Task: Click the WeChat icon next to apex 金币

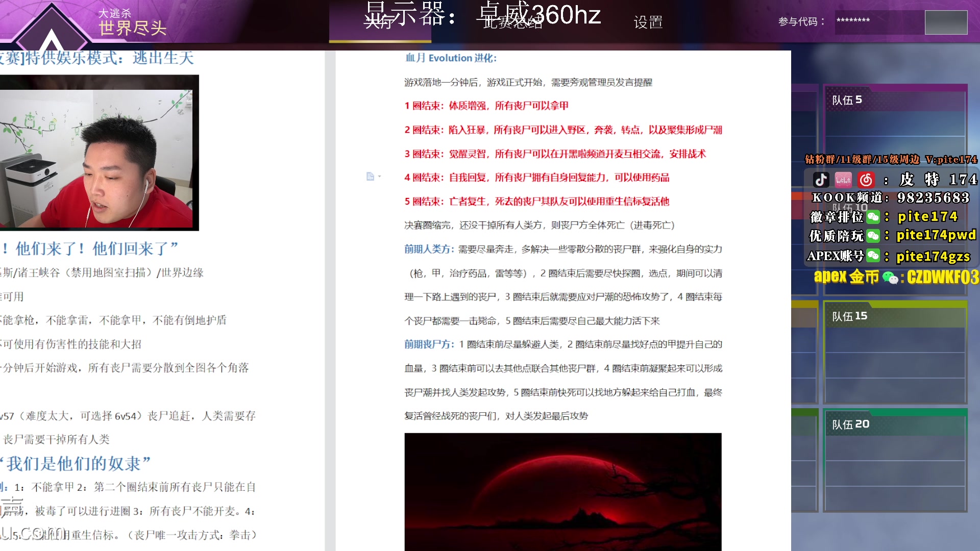Action: click(x=890, y=278)
